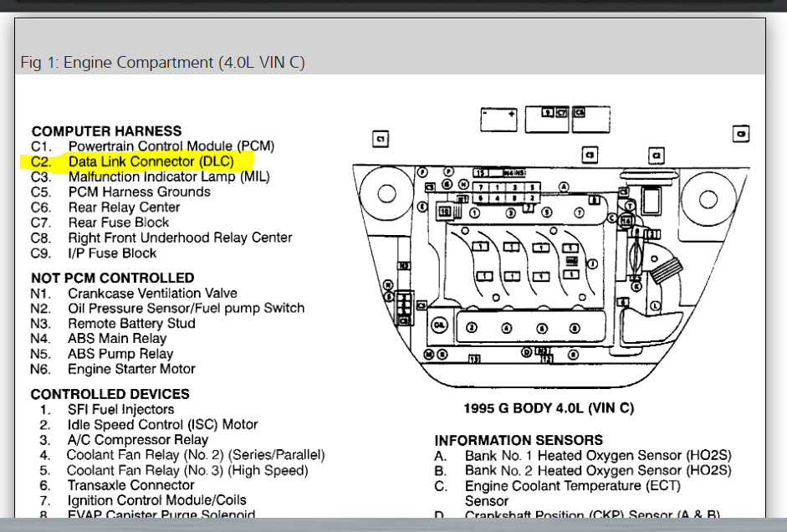Screen dimensions: 787x532
Task: Click the 1995 G BODY 4.0L caption
Action: (x=549, y=408)
